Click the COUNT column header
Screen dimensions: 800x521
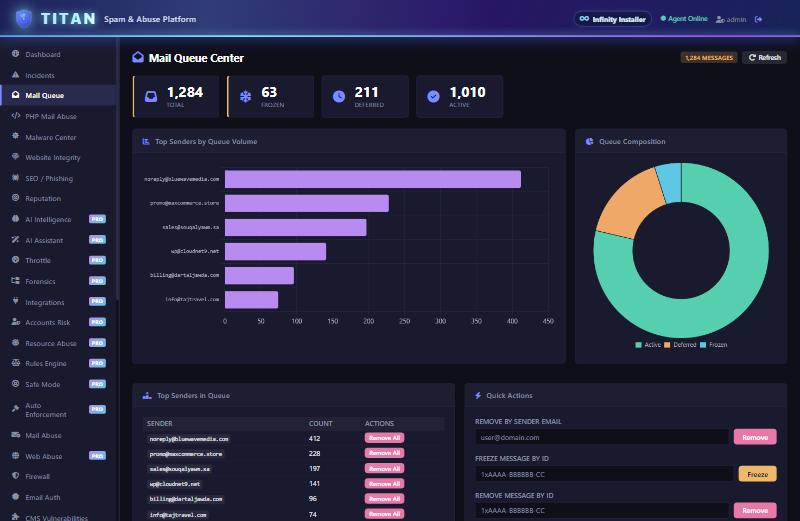tap(320, 424)
